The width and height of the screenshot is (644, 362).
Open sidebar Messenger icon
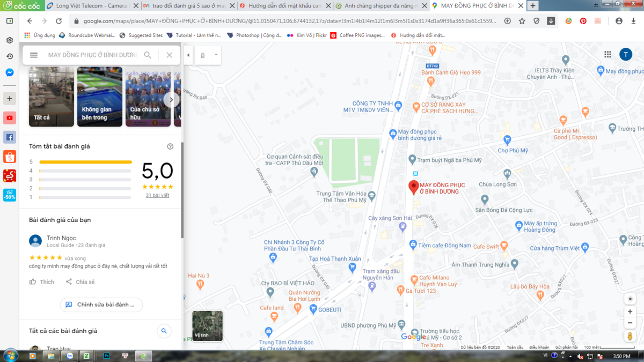point(10,72)
